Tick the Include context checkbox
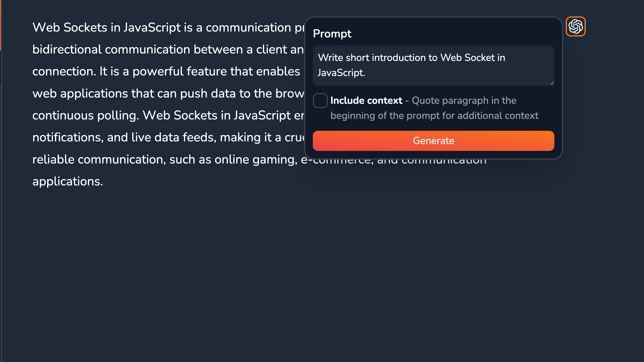Image resolution: width=644 pixels, height=362 pixels. (x=320, y=100)
